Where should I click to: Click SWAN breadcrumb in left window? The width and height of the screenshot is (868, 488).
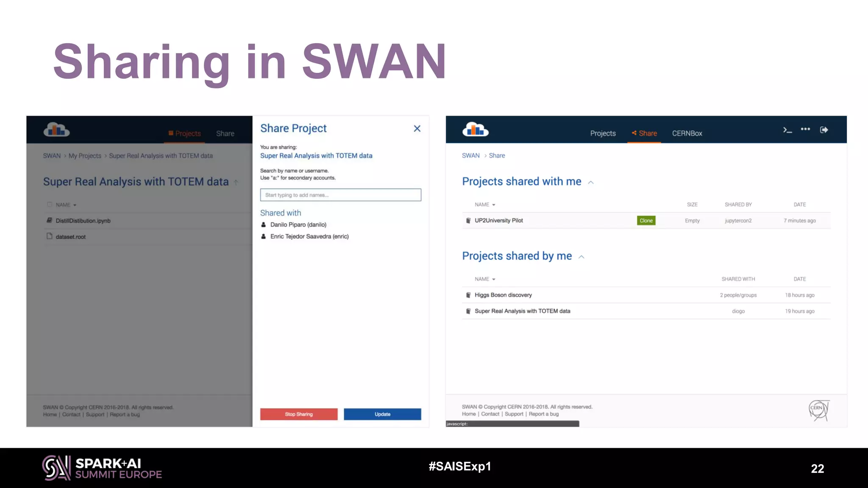(x=52, y=156)
